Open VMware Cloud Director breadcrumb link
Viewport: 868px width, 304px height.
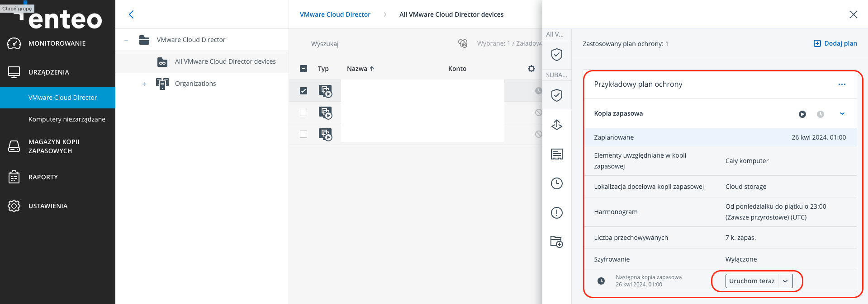click(x=335, y=14)
